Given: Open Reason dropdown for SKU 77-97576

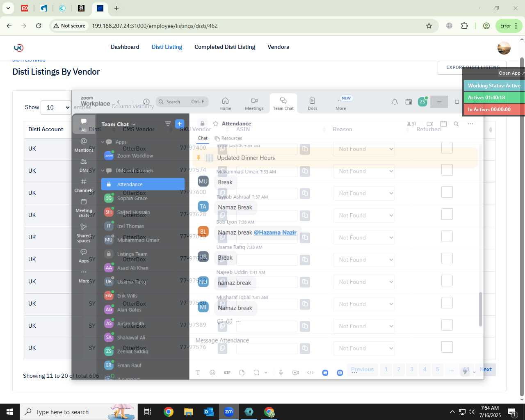Looking at the screenshot, I should [x=364, y=348].
